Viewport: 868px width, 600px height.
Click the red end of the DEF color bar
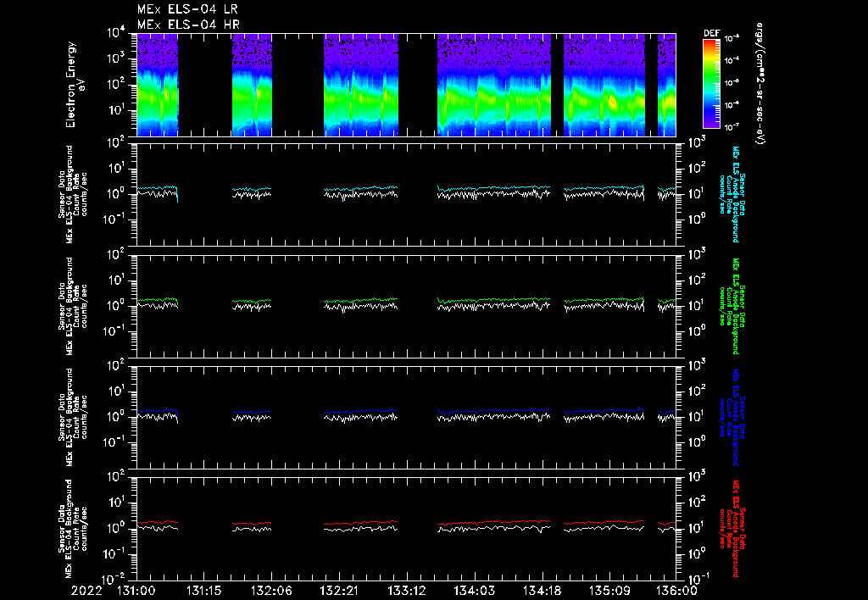[711, 43]
